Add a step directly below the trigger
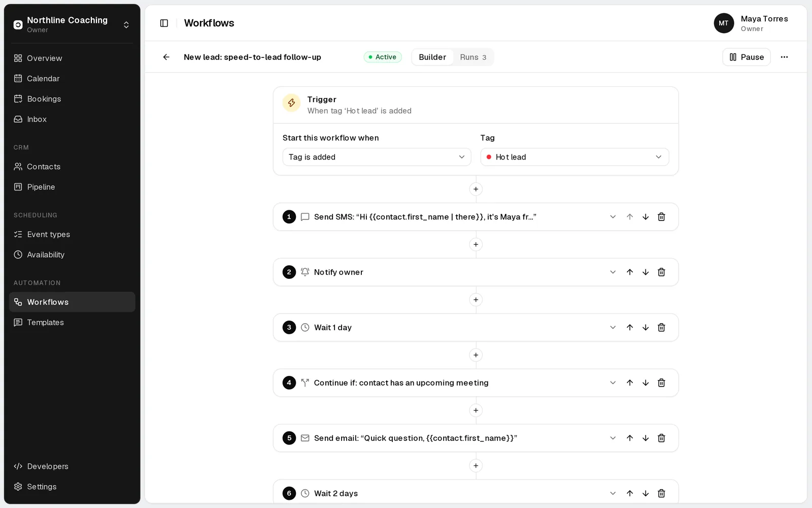This screenshot has height=508, width=812. click(x=476, y=189)
